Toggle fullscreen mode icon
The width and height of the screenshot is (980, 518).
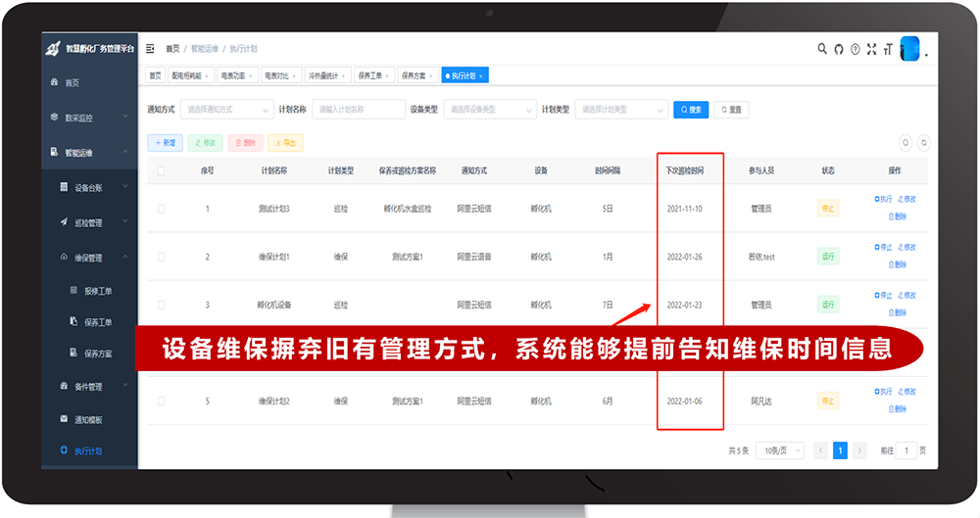pyautogui.click(x=871, y=49)
